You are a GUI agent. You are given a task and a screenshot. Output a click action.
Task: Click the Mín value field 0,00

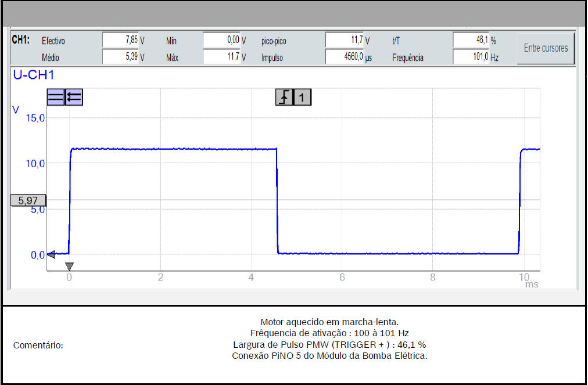pyautogui.click(x=221, y=41)
